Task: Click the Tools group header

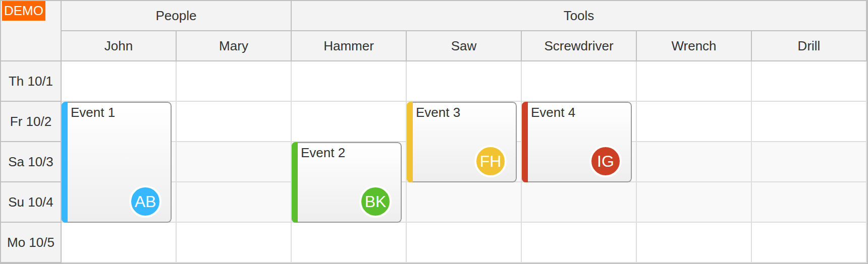Action: [x=579, y=16]
